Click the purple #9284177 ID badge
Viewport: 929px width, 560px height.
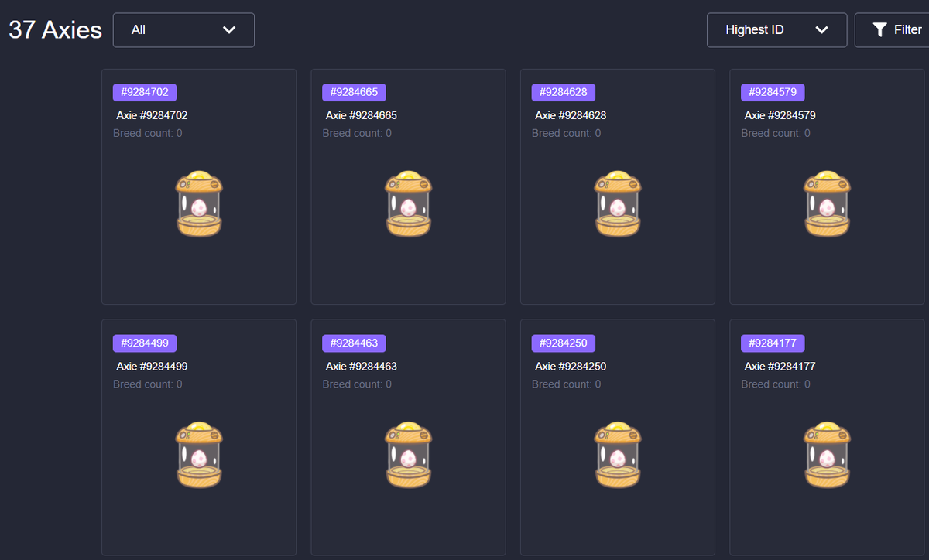[773, 343]
